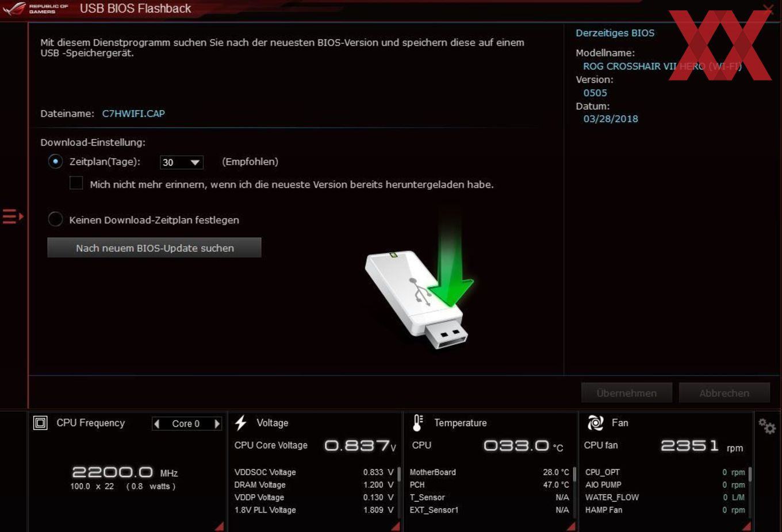Click the CPU Core Voltage 0.837 value
782x532 pixels.
pos(361,446)
